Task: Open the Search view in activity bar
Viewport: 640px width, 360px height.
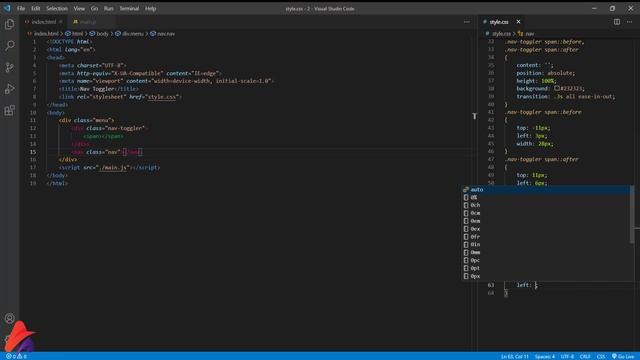Action: (9, 45)
